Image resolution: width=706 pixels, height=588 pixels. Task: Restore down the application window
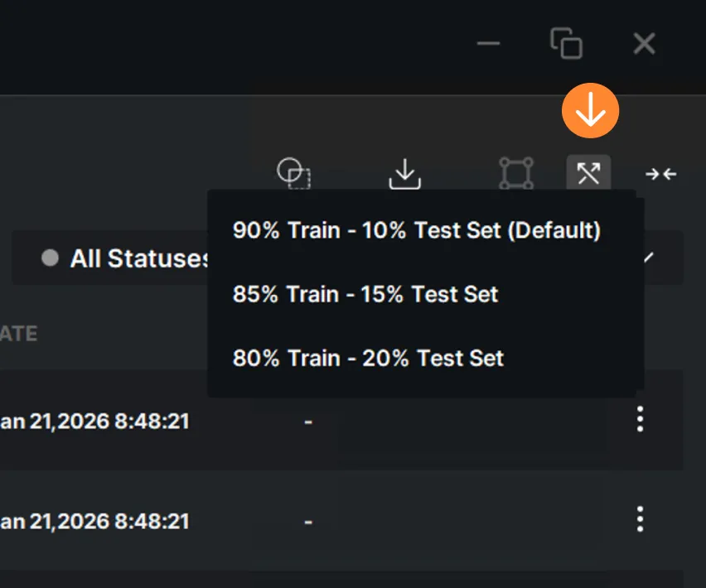tap(567, 43)
